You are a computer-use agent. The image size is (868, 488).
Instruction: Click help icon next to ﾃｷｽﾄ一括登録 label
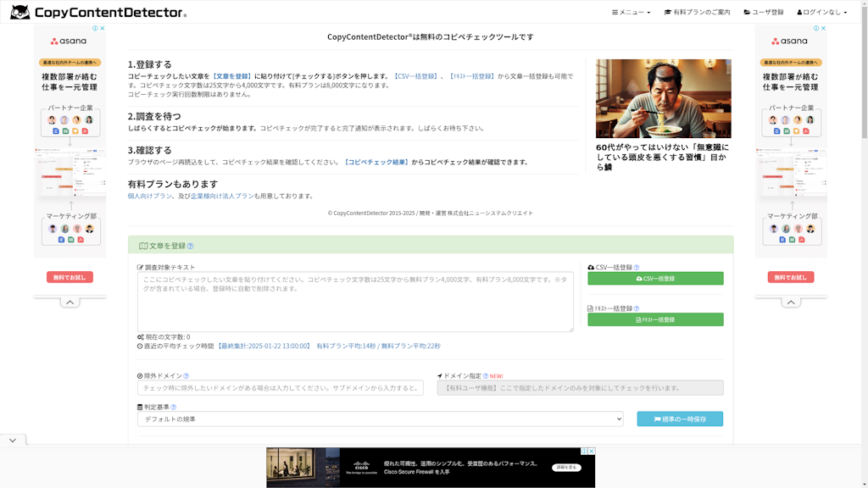coord(637,309)
